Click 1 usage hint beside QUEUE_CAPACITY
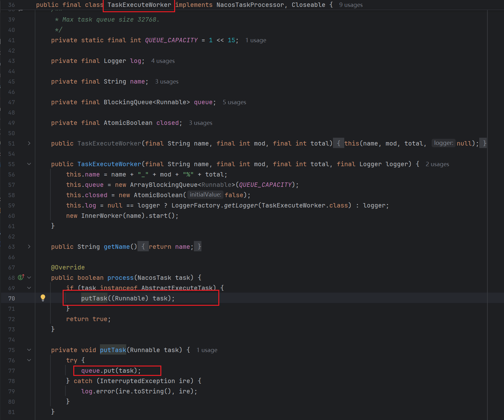This screenshot has width=504, height=420. tap(256, 40)
